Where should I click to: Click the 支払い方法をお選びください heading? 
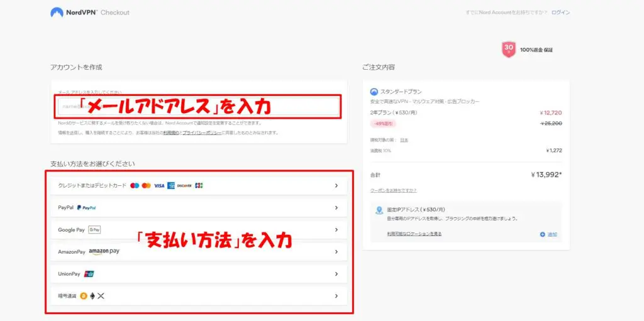pyautogui.click(x=92, y=164)
